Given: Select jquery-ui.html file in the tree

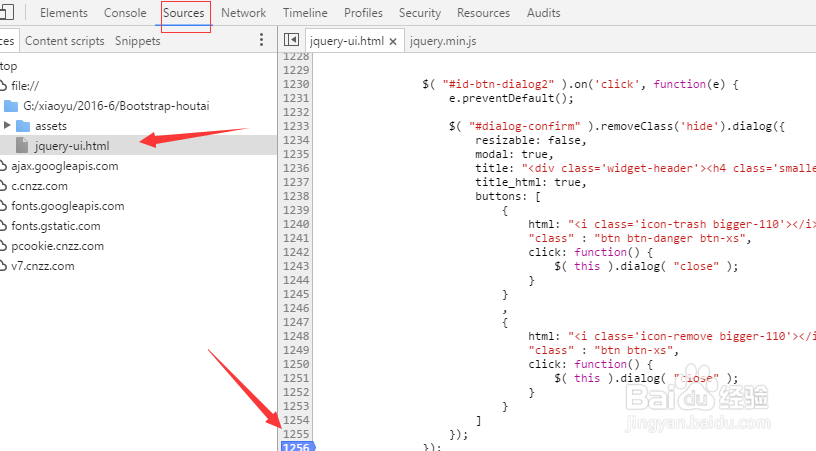Looking at the screenshot, I should (72, 146).
